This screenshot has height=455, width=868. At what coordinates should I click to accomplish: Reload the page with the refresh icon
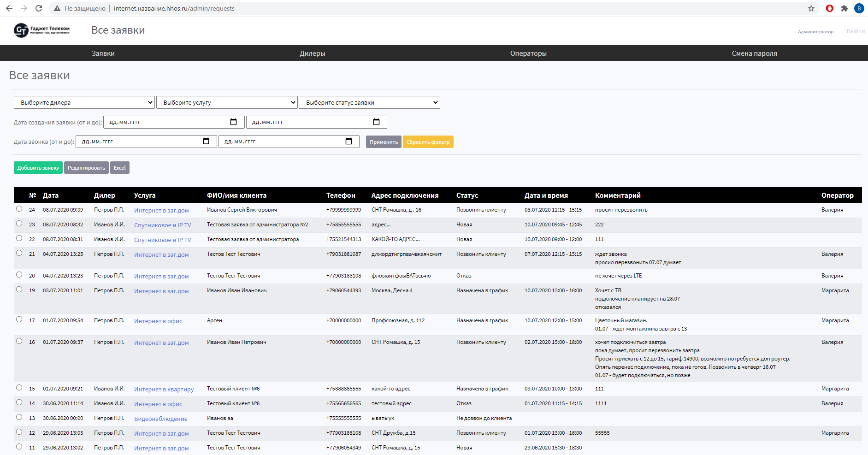point(39,8)
